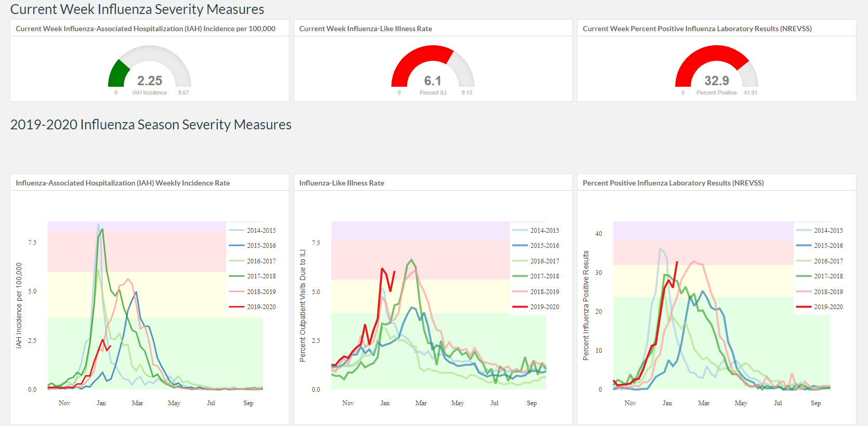
Task: Click 2016-2017 legend in NREVSS Percent Positive chart
Action: 820,261
